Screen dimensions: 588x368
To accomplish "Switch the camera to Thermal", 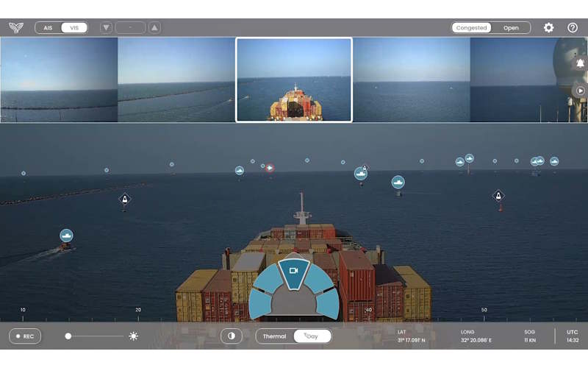I will (x=274, y=336).
